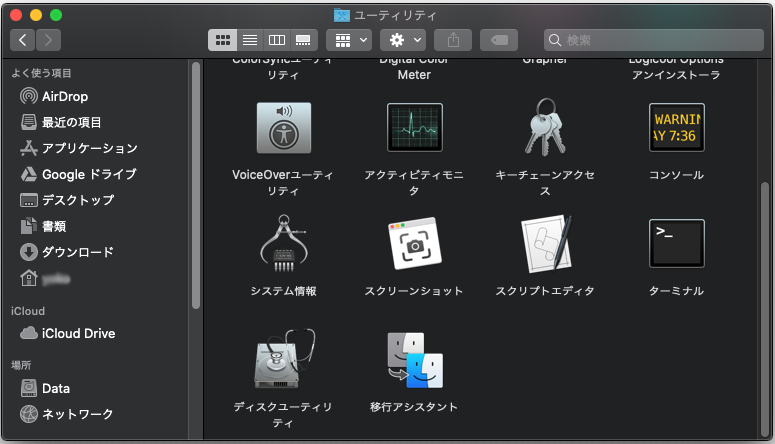Switch to column view

(276, 40)
